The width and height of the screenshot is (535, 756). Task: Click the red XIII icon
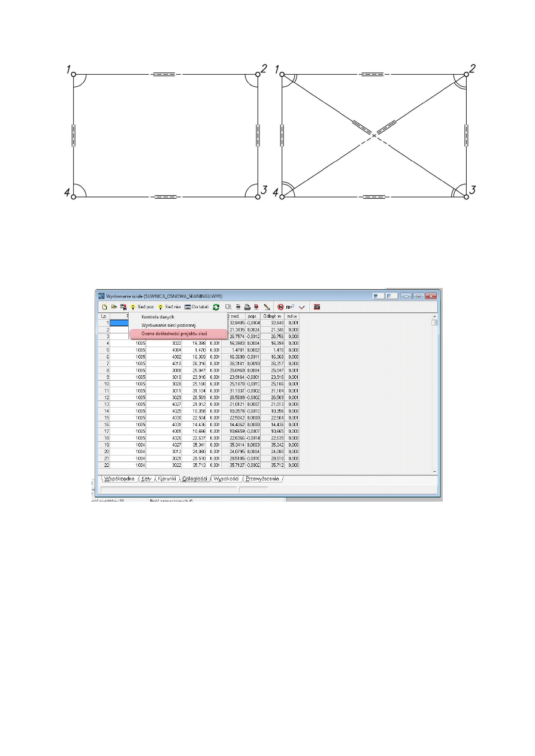point(317,306)
